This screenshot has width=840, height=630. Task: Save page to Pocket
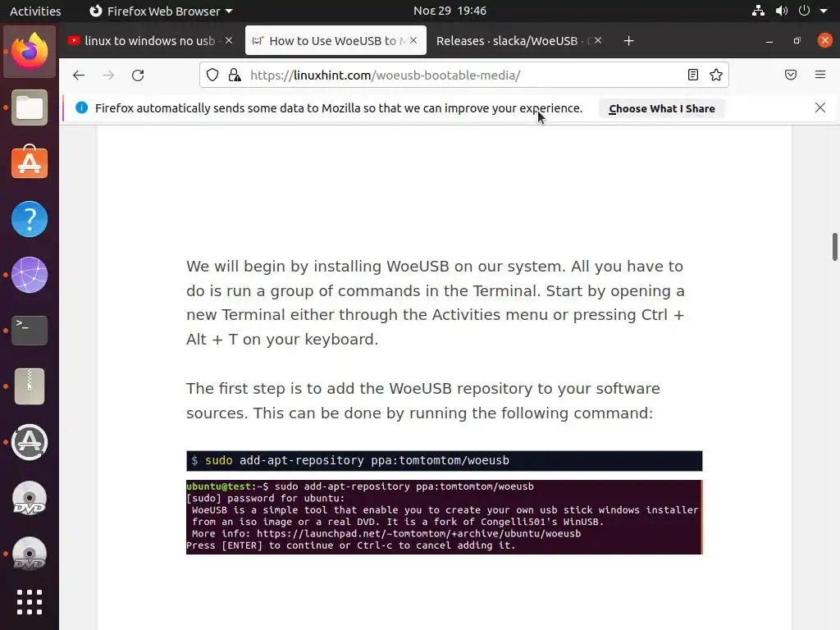pyautogui.click(x=791, y=75)
